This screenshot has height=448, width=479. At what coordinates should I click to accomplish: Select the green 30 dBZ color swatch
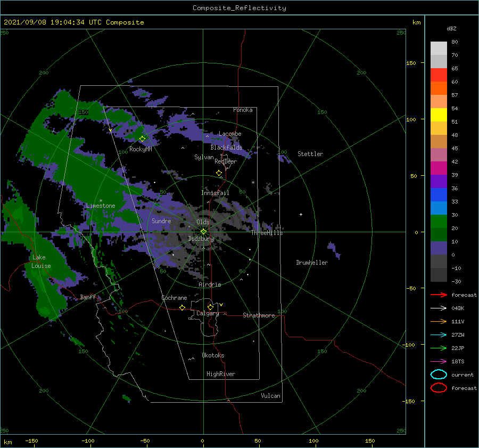coord(439,221)
